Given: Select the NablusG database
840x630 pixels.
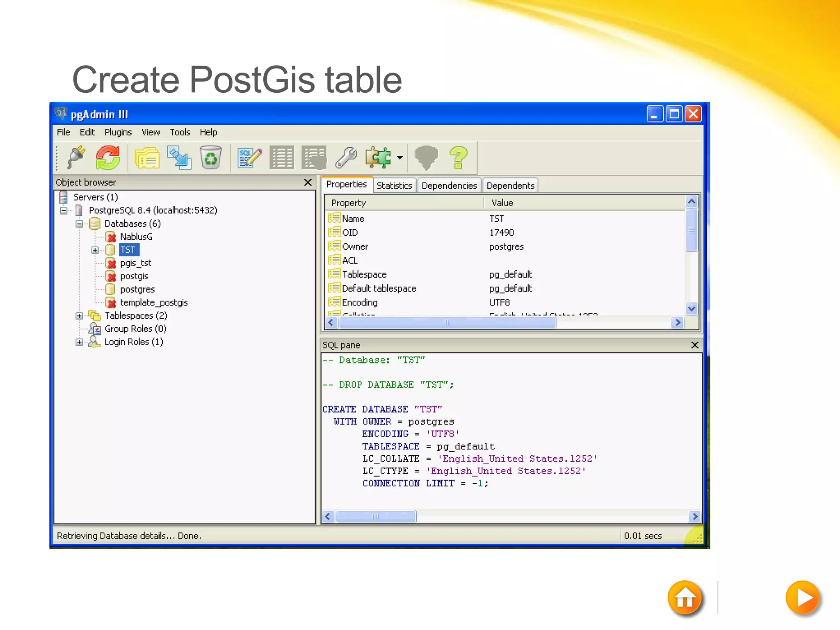Looking at the screenshot, I should click(x=136, y=237).
